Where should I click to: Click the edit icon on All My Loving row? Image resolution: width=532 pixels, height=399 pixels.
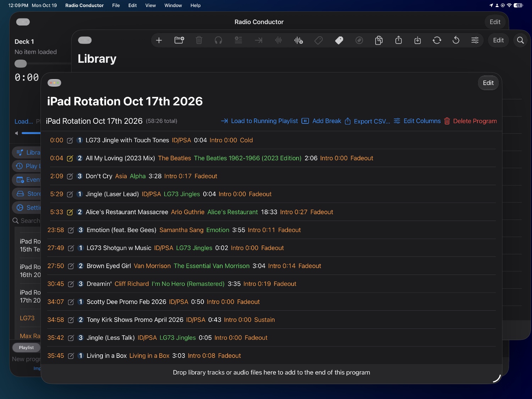[70, 159]
